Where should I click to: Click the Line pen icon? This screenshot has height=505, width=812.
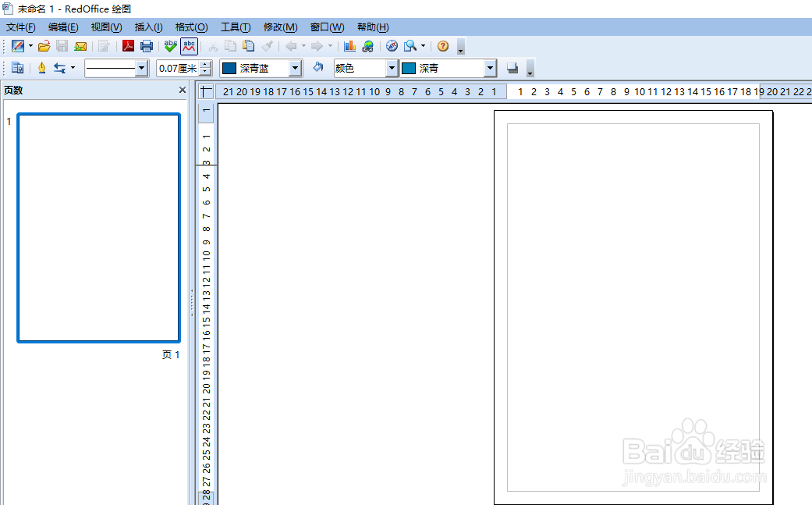tap(41, 68)
